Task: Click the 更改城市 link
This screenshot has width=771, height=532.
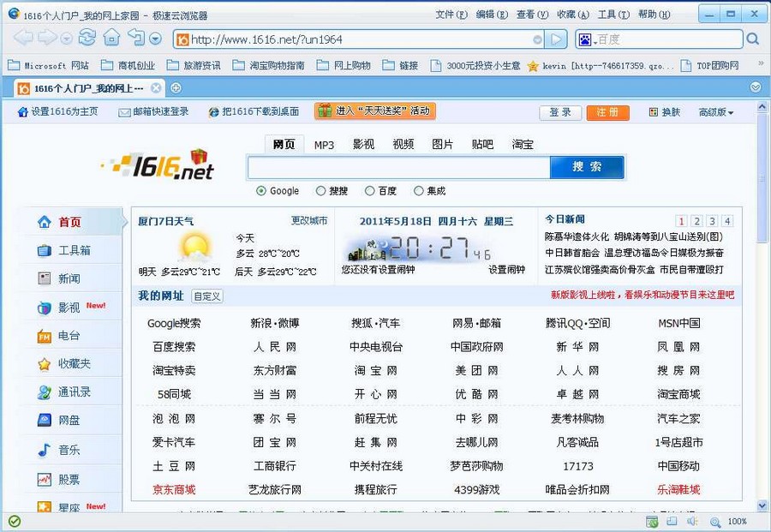Action: coord(308,221)
